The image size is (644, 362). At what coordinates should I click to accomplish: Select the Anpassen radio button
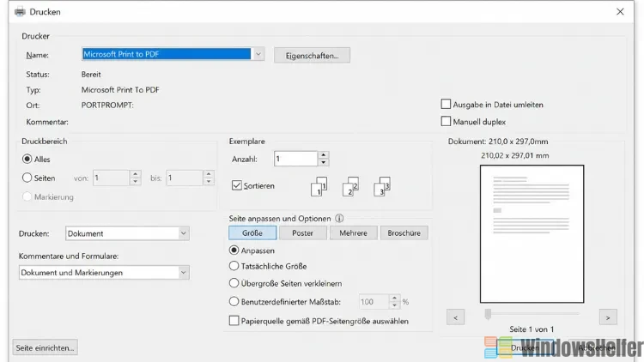pyautogui.click(x=234, y=250)
